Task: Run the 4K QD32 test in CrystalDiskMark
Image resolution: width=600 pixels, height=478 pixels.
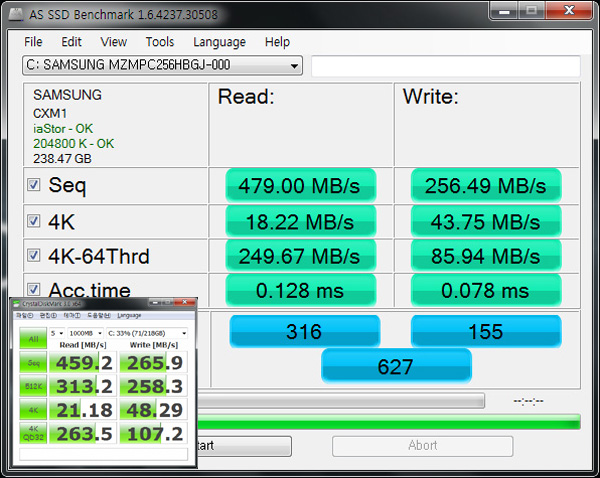Action: [x=33, y=433]
